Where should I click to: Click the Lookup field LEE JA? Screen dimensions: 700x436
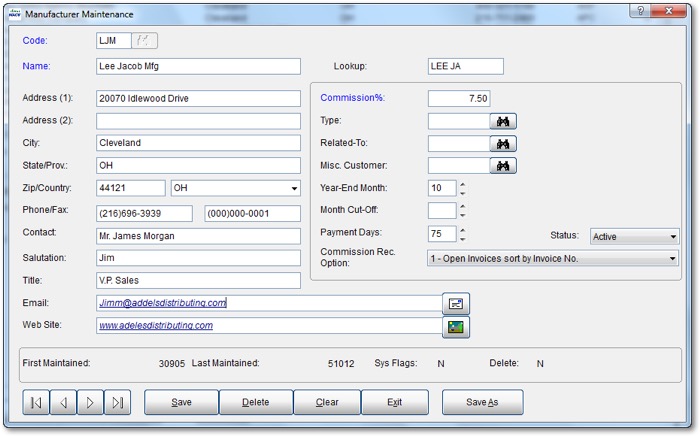tap(466, 66)
